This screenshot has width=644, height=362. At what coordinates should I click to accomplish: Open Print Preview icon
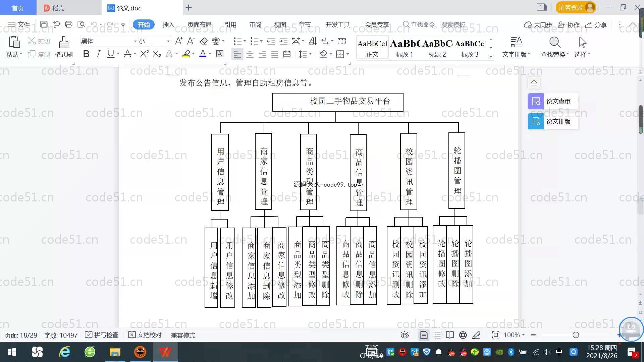81,24
